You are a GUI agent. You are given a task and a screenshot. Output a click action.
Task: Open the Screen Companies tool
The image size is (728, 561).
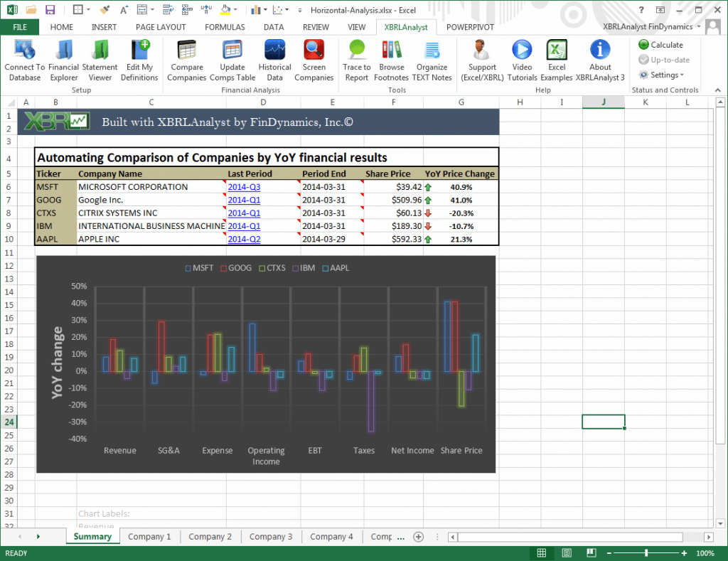(x=314, y=60)
